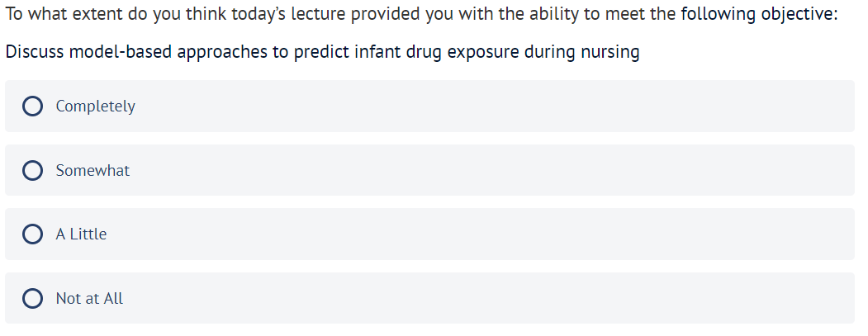Image resolution: width=868 pixels, height=336 pixels.
Task: Click the "Completely" label text
Action: tap(95, 106)
